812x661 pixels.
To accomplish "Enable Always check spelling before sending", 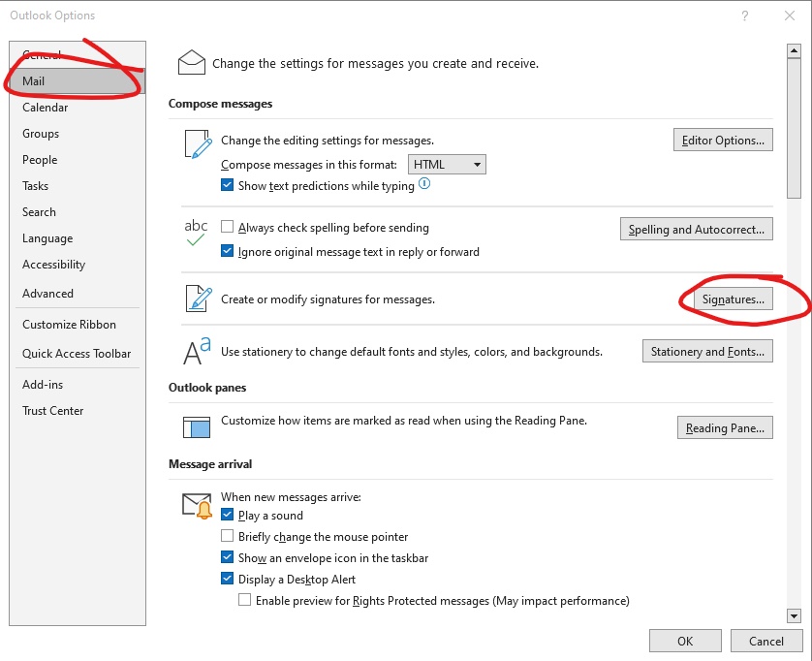I will click(x=227, y=227).
